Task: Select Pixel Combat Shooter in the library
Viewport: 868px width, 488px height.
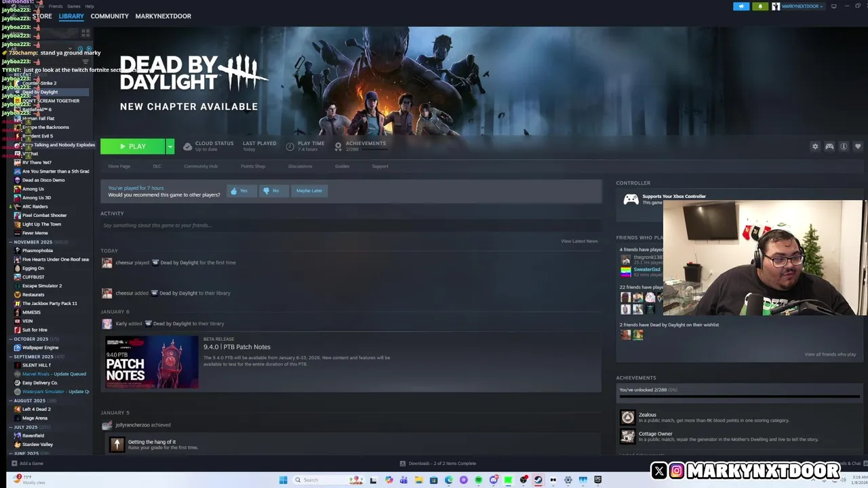Action: click(x=44, y=216)
